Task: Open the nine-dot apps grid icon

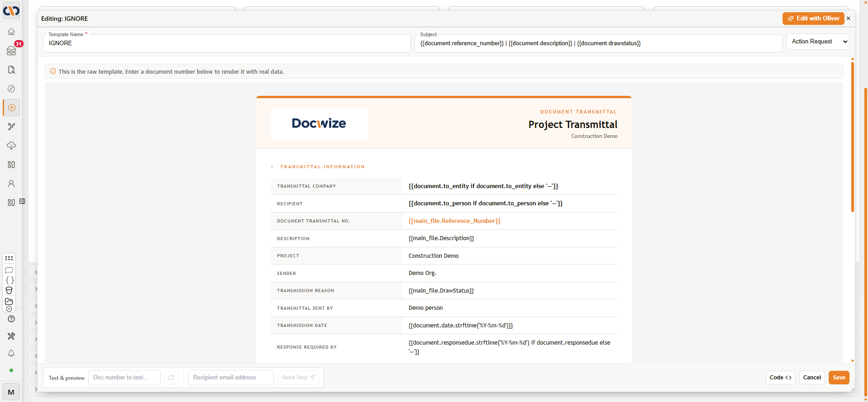Action: tap(9, 258)
